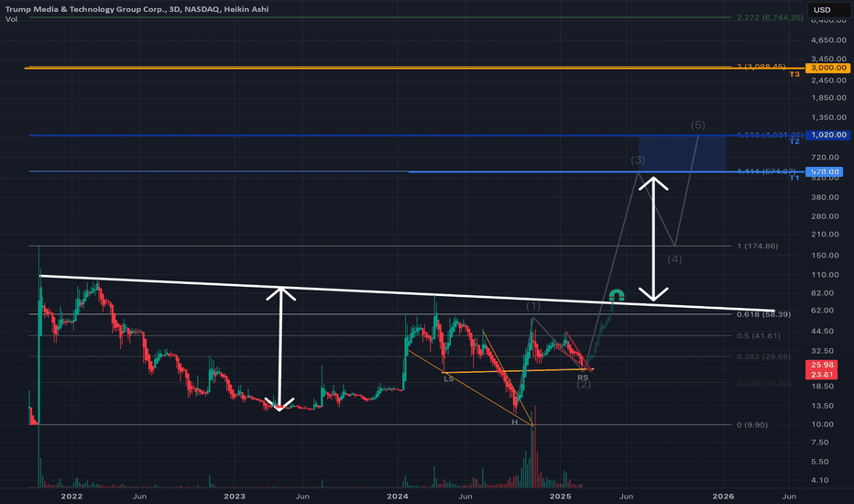Click the 0 (9.90) Fibonacci label
The width and height of the screenshot is (854, 504).
(752, 425)
